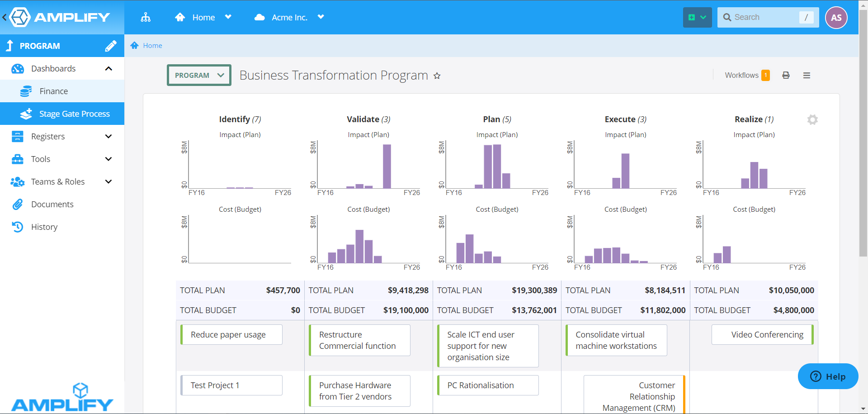
Task: Open the PROGRAM type dropdown
Action: [199, 75]
